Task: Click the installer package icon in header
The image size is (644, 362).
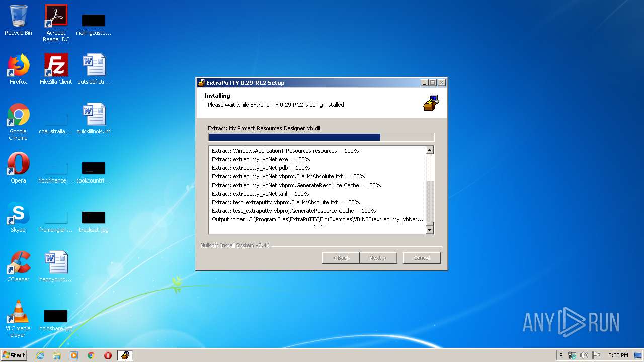Action: [x=431, y=102]
